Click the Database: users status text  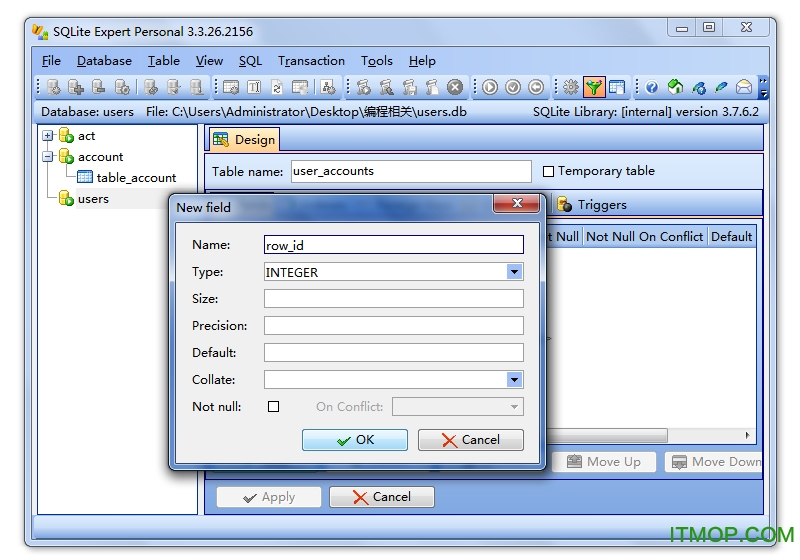tap(87, 112)
